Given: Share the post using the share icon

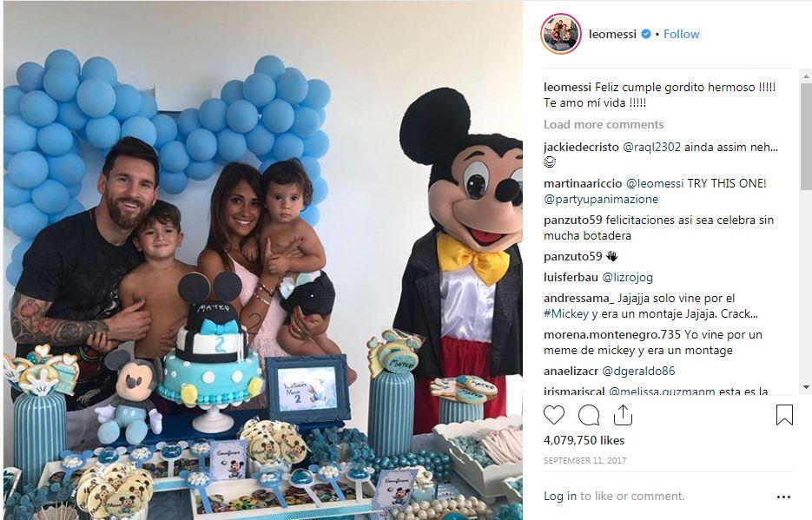Looking at the screenshot, I should tap(623, 414).
